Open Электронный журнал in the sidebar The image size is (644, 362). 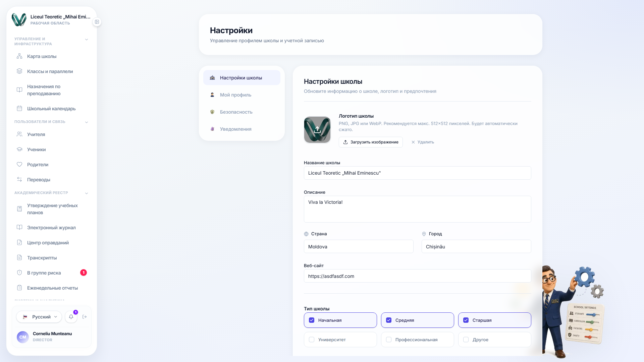(52, 228)
